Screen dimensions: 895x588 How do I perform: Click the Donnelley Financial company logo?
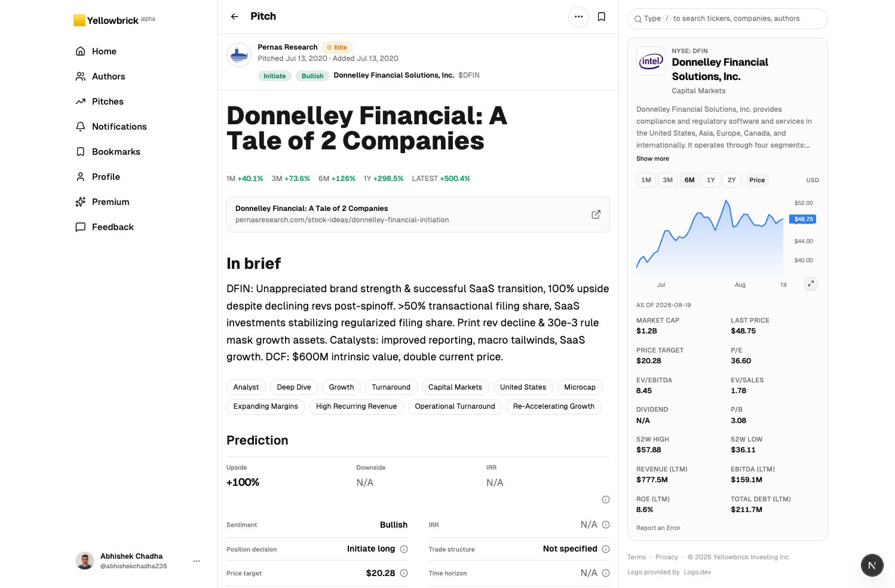[651, 62]
